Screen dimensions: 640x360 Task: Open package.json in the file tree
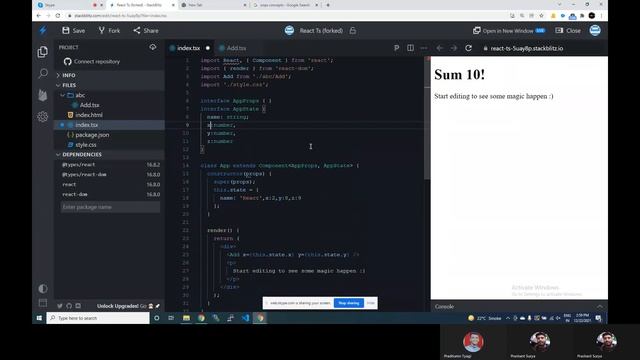(x=92, y=135)
